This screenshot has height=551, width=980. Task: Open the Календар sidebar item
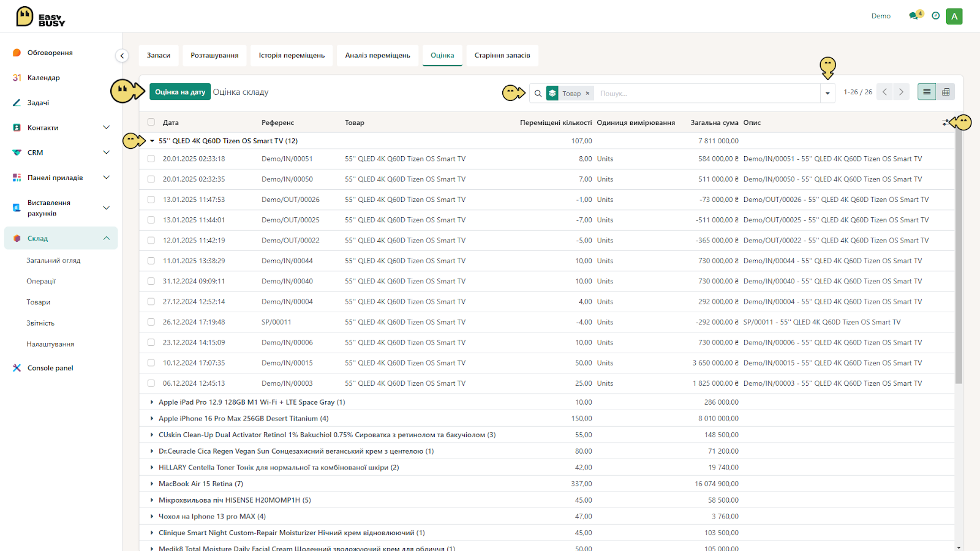[43, 78]
